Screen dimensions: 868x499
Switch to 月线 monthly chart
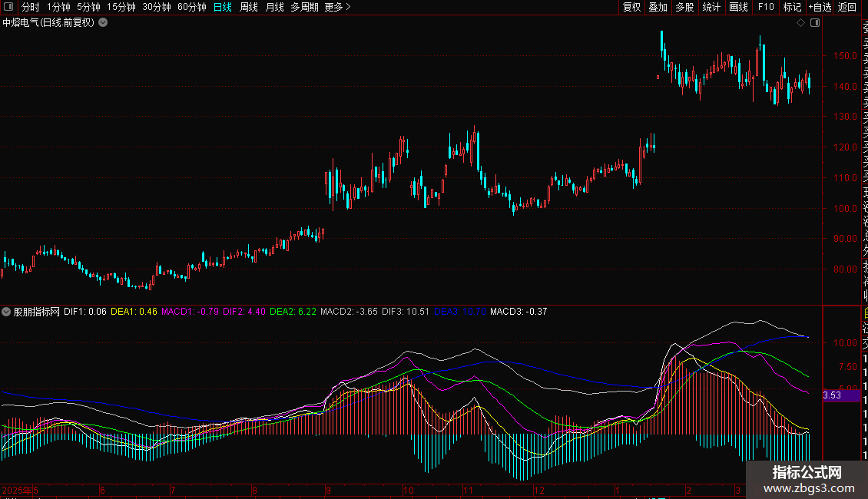[x=274, y=7]
